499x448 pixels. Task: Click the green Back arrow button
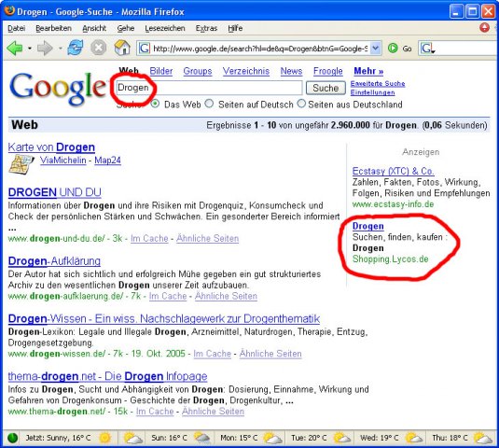(x=14, y=49)
